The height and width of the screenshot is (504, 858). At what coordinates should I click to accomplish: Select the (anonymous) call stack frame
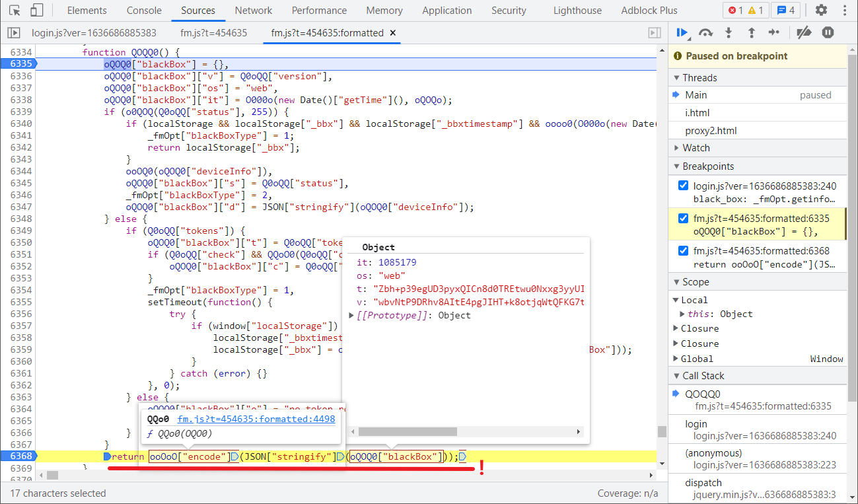(757, 459)
